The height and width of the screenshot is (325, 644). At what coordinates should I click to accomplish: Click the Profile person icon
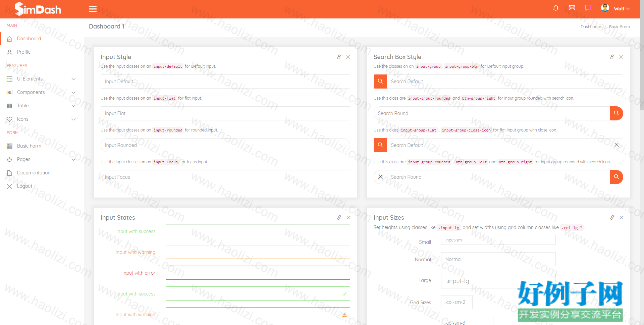pos(9,52)
